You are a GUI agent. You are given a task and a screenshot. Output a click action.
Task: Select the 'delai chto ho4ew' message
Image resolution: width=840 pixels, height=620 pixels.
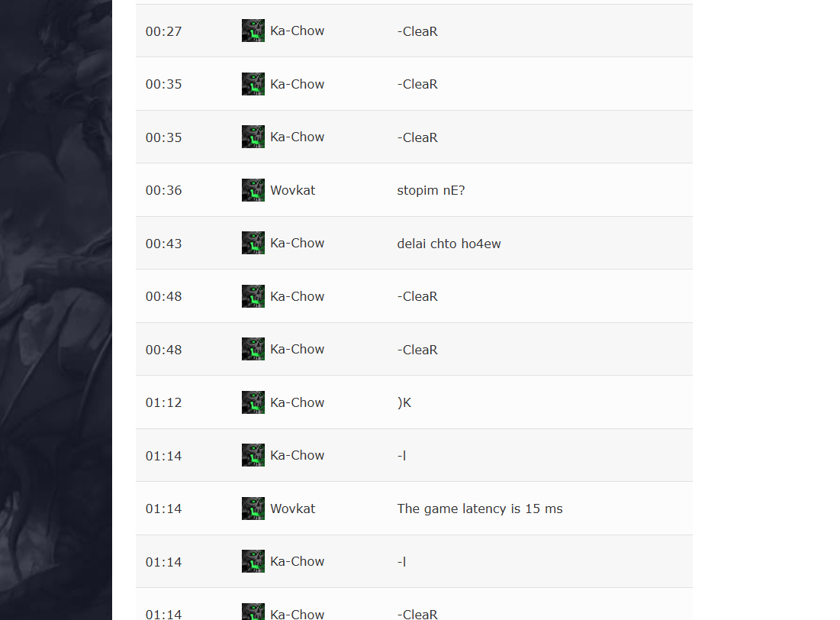[x=449, y=244]
